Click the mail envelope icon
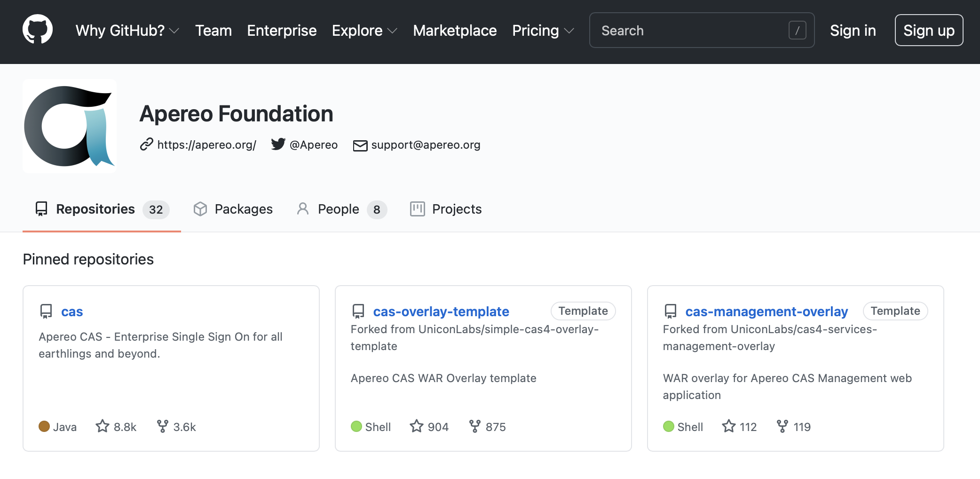980x479 pixels. tap(360, 145)
